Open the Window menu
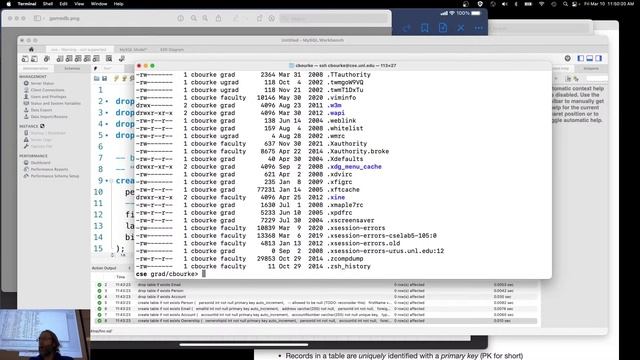 click(99, 4)
